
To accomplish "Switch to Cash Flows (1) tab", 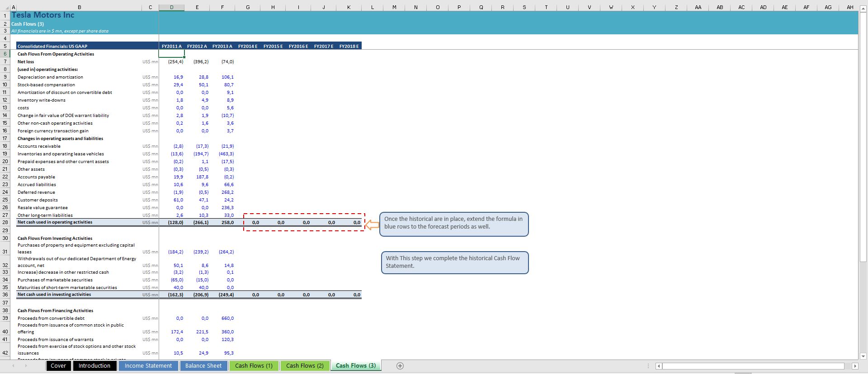I will click(x=254, y=366).
